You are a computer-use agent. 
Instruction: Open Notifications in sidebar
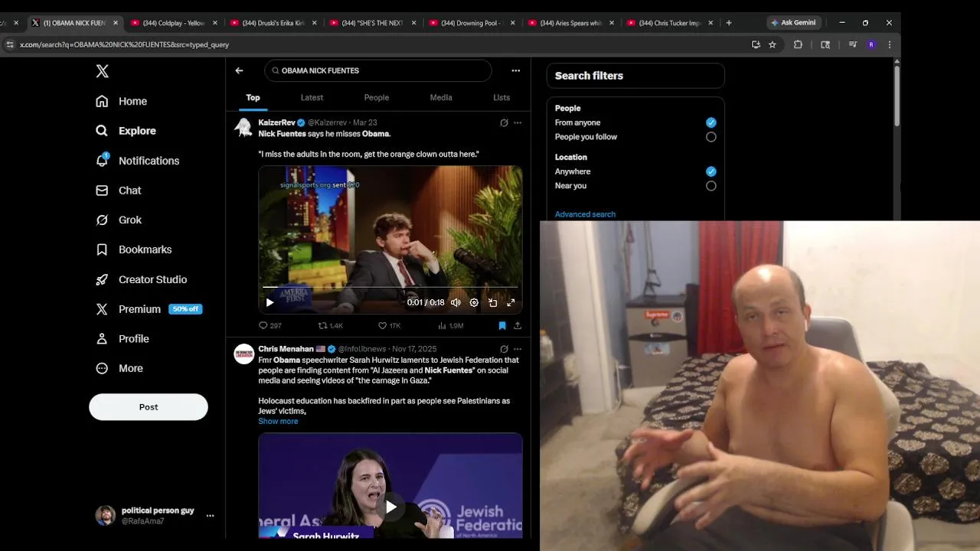137,161
